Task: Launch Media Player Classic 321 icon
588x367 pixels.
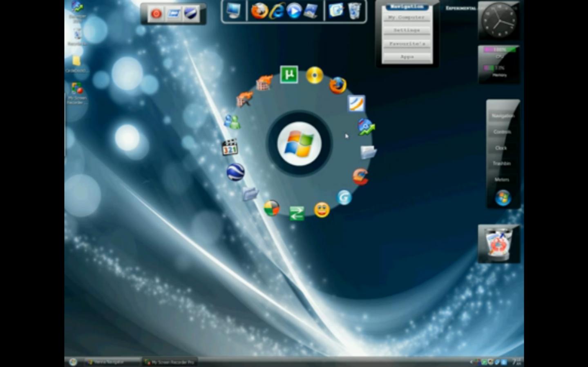Action: (230, 148)
